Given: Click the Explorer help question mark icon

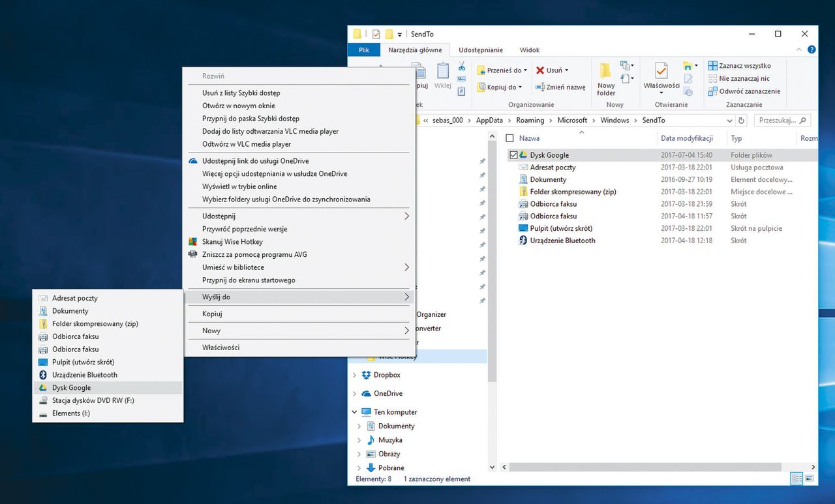Looking at the screenshot, I should [812, 50].
